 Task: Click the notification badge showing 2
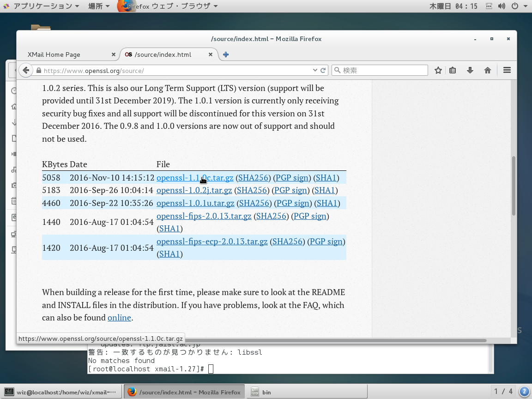[525, 392]
